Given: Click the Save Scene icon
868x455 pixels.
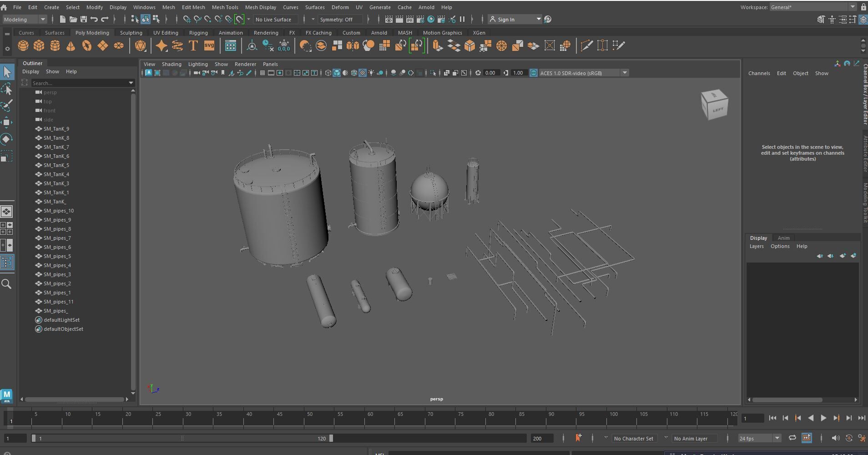Looking at the screenshot, I should coord(83,19).
